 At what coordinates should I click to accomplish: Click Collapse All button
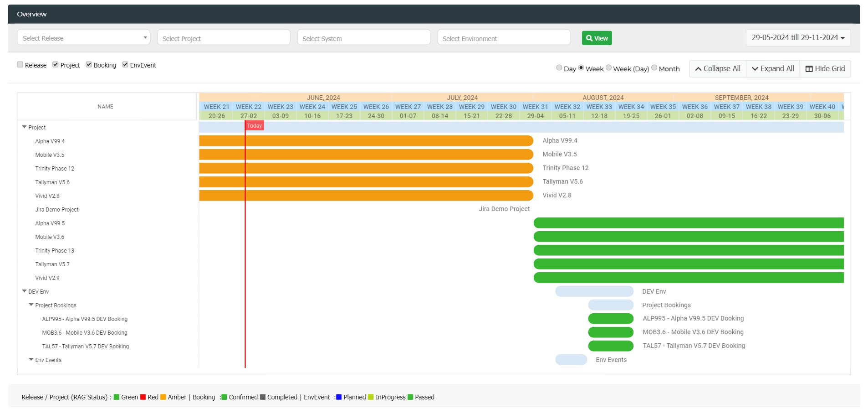718,69
